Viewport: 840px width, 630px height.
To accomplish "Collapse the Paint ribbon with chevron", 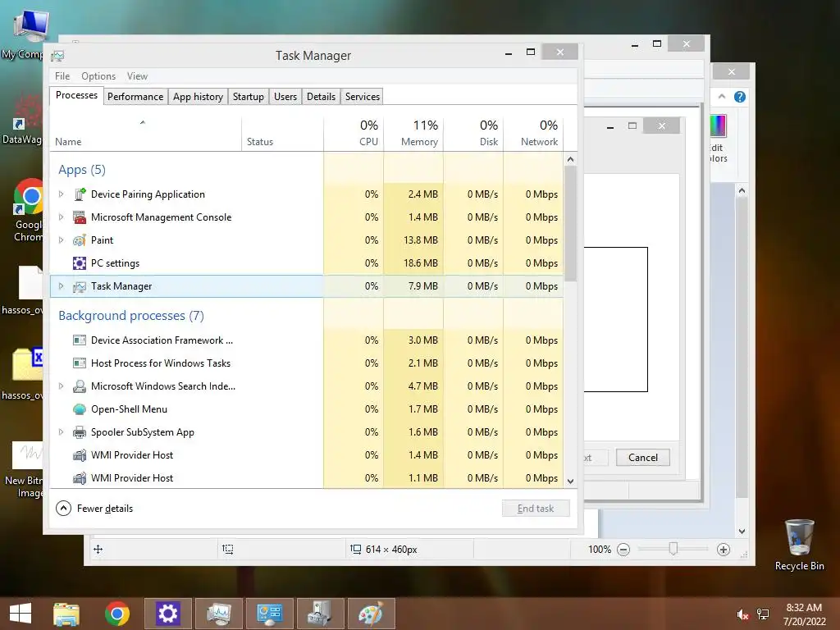I will click(x=722, y=97).
